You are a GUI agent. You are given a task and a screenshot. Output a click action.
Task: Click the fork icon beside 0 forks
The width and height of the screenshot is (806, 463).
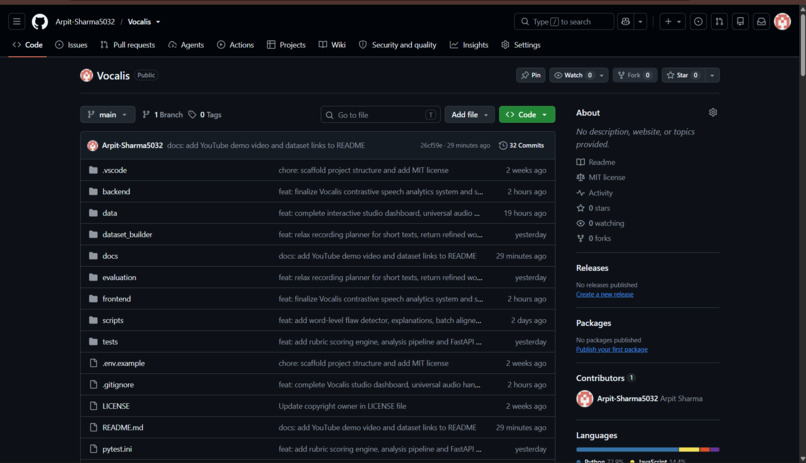tap(580, 238)
